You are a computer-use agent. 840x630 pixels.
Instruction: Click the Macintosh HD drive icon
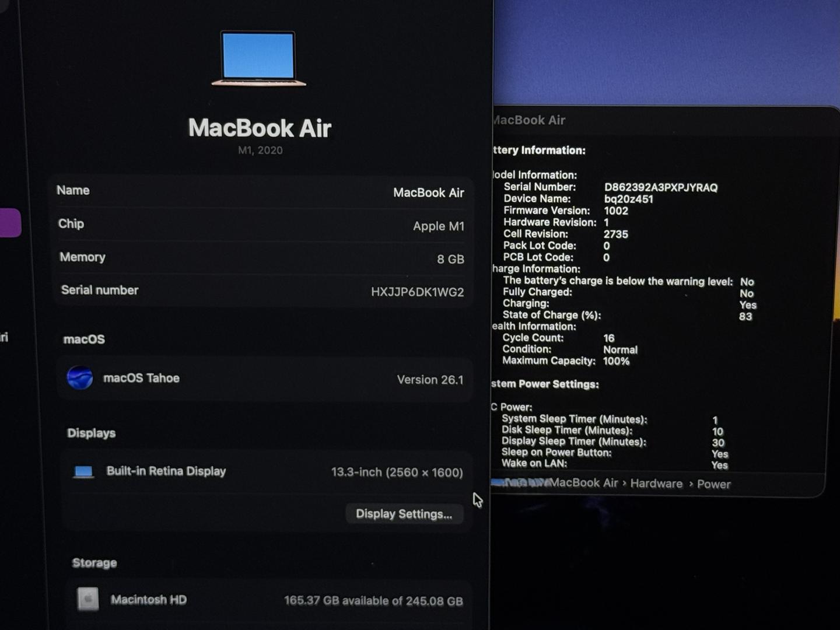pyautogui.click(x=88, y=599)
